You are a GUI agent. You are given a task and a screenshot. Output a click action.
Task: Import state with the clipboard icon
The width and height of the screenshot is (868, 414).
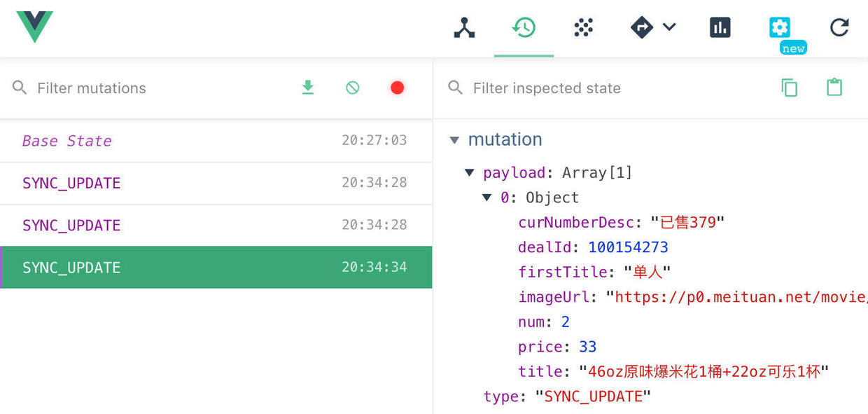click(834, 88)
